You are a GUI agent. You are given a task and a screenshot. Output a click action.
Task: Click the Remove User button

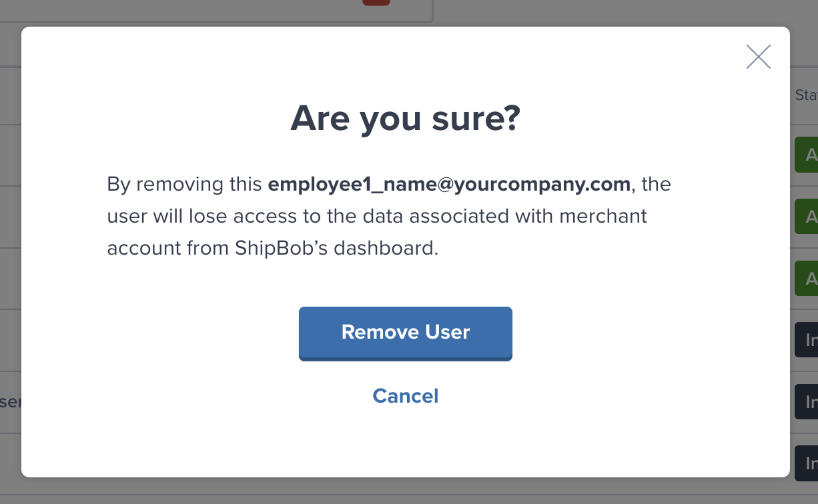(x=405, y=332)
